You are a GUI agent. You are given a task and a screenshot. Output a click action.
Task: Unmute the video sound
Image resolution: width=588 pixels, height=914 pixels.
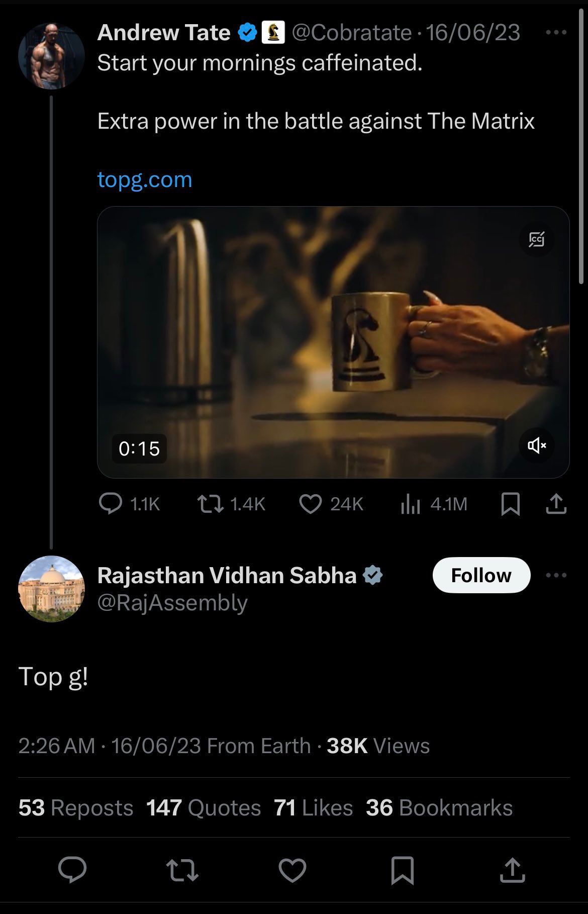536,445
